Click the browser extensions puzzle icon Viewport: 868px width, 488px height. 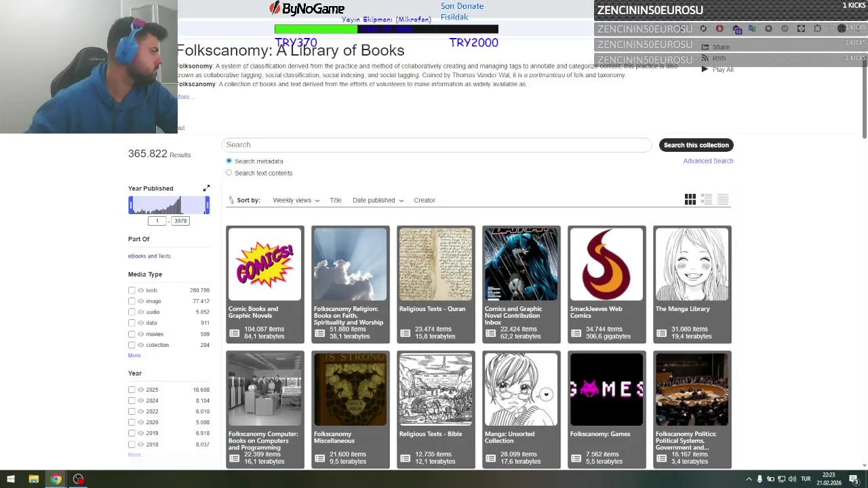tap(817, 28)
